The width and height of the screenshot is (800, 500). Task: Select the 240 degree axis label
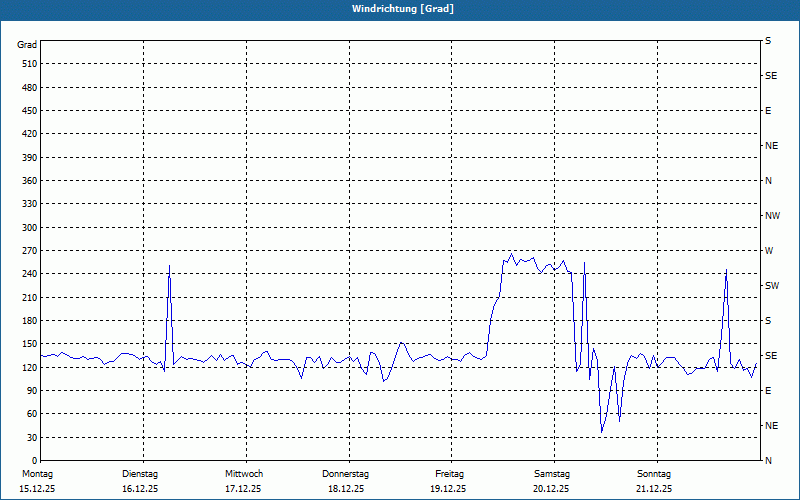[x=30, y=274]
